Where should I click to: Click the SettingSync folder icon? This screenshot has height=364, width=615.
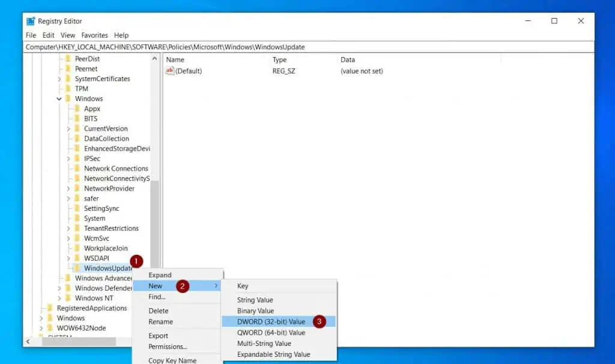(77, 208)
